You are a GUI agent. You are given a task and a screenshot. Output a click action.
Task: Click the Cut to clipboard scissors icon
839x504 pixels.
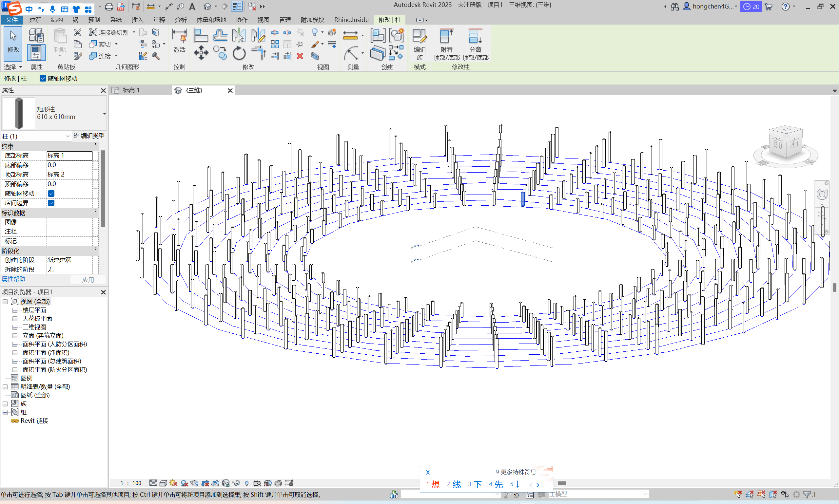pyautogui.click(x=78, y=32)
